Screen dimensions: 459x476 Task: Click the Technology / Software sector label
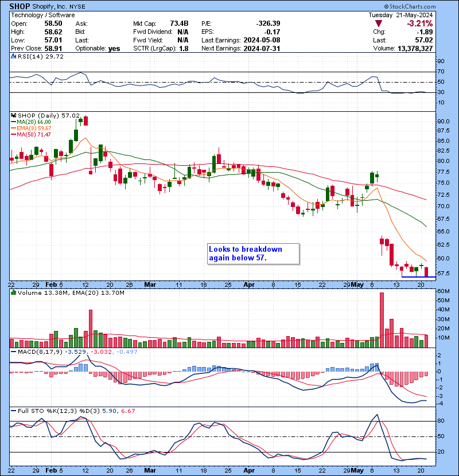(43, 15)
